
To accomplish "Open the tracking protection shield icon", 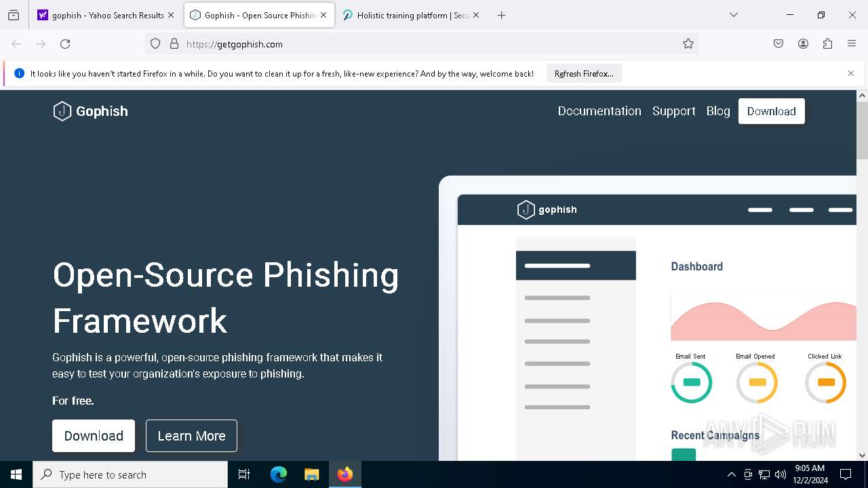I will [155, 44].
